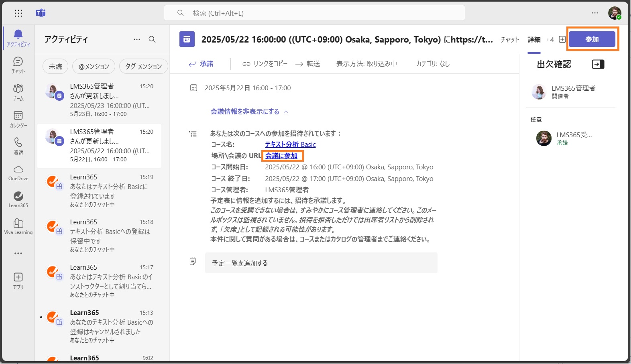Image resolution: width=631 pixels, height=364 pixels.
Task: Open チャット in the left sidebar
Action: click(18, 65)
